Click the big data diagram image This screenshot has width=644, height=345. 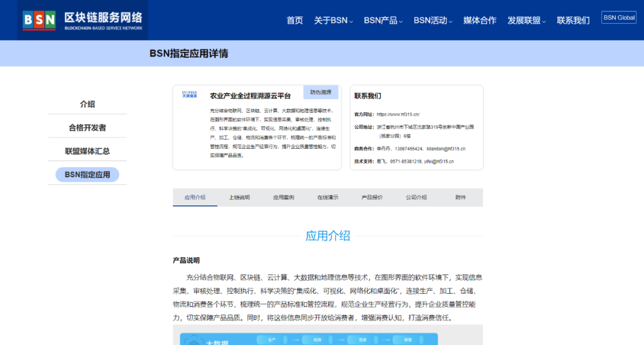328,335
